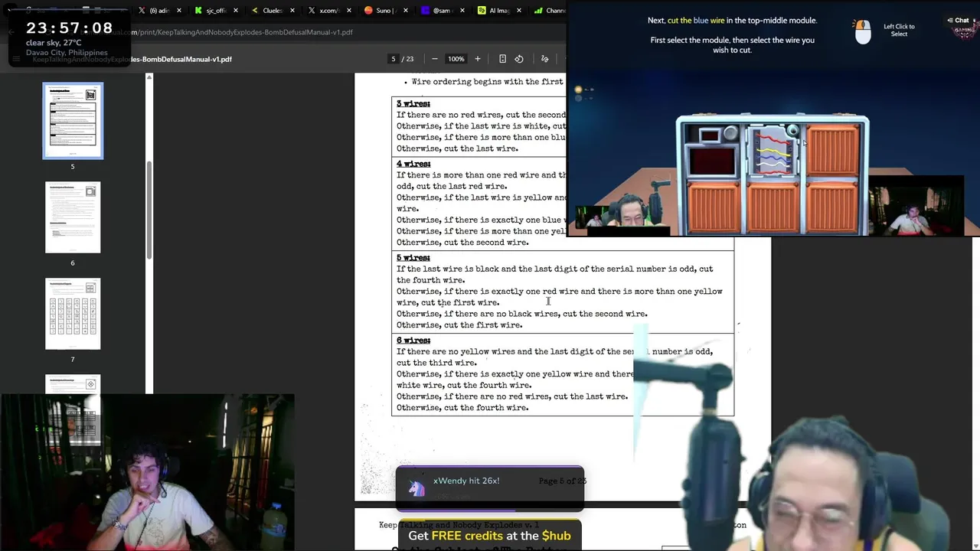980x551 pixels.
Task: Switch to the x.com browser tab
Action: tap(329, 11)
